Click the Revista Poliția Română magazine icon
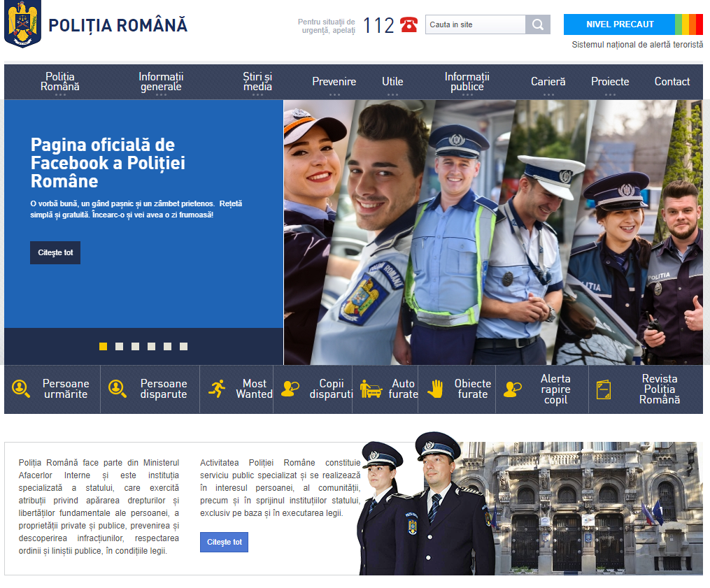Image resolution: width=710 pixels, height=588 pixels. pyautogui.click(x=604, y=389)
